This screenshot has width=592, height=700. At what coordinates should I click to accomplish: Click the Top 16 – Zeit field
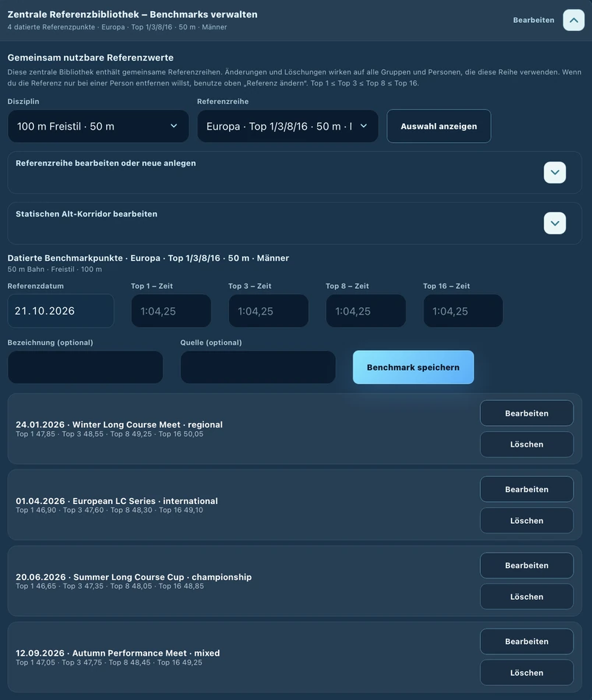click(x=463, y=311)
